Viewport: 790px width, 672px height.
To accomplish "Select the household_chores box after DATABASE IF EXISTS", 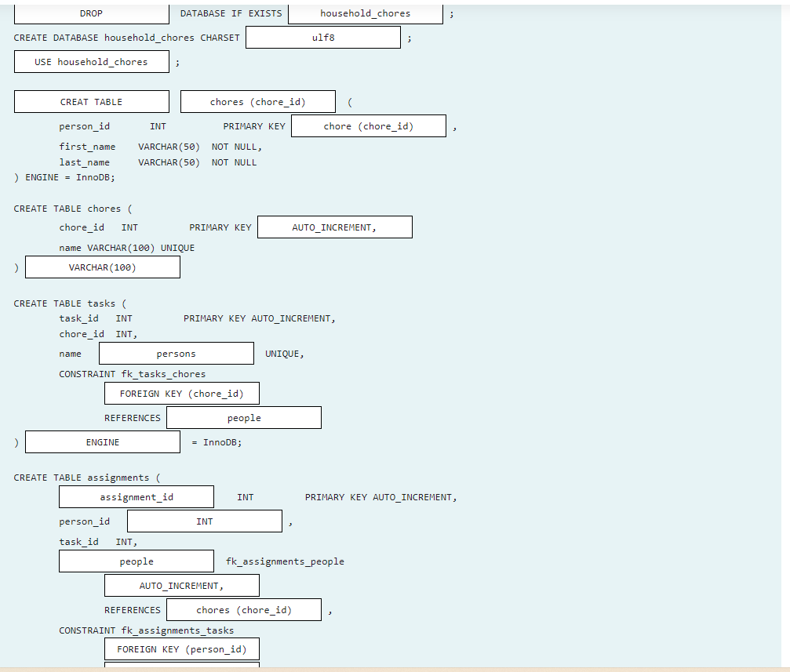I will coord(366,13).
